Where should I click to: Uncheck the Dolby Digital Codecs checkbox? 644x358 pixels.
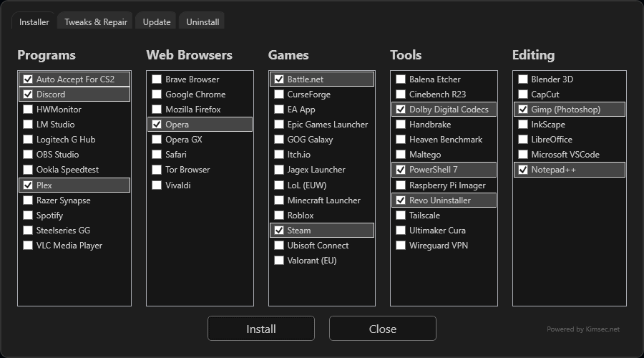tap(401, 110)
